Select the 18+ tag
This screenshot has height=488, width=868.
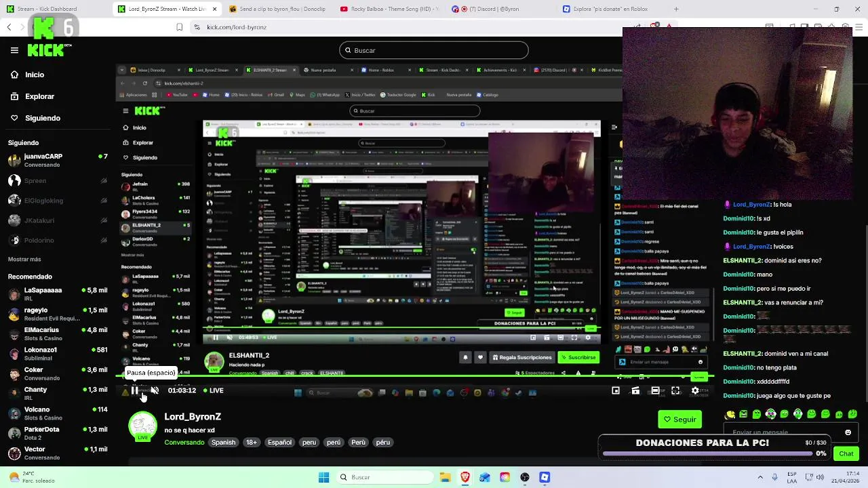tap(251, 443)
